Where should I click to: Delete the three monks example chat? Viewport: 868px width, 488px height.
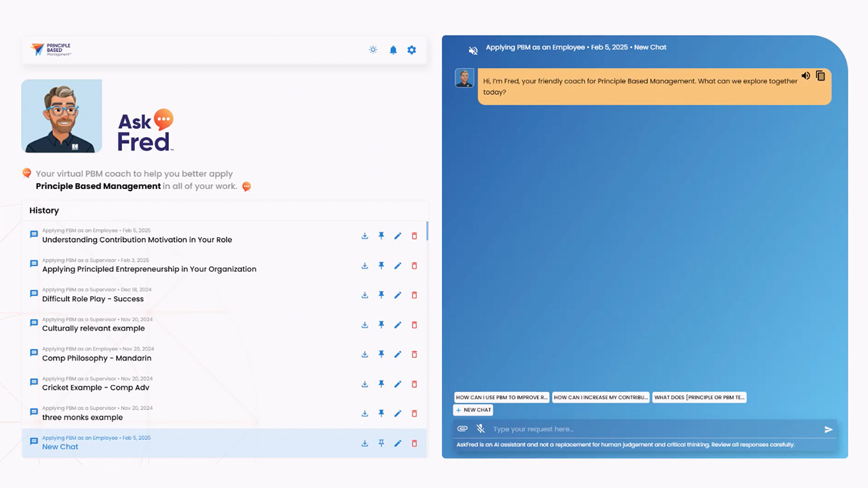point(414,413)
